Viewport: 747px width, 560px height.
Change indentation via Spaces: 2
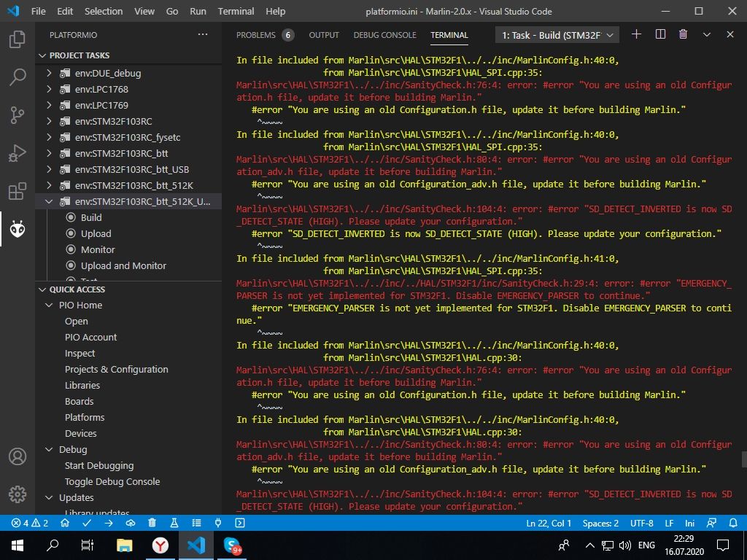coord(600,523)
